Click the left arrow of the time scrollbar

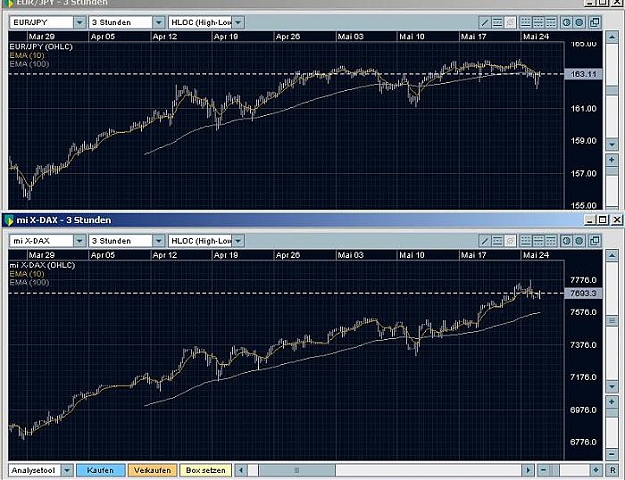[241, 470]
